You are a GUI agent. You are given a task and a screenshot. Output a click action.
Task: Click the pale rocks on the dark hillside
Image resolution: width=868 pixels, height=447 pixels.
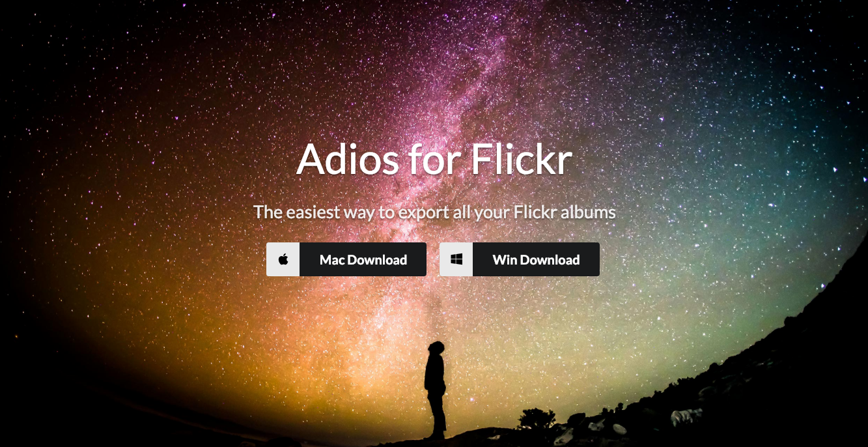pos(688,416)
